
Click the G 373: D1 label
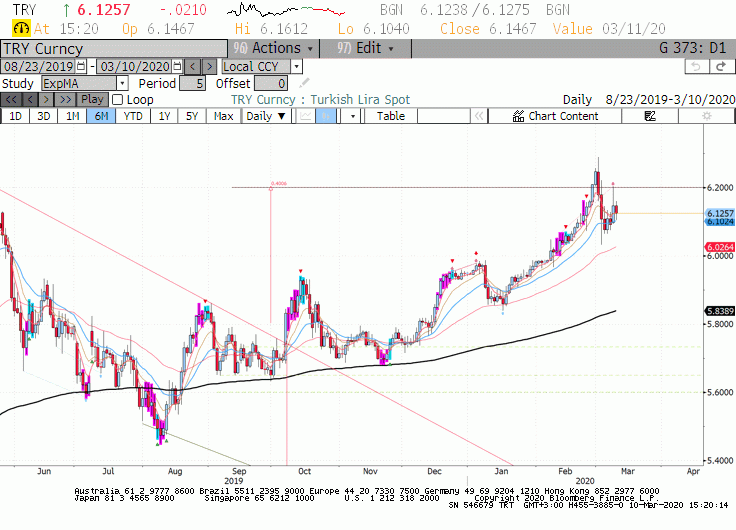tap(693, 48)
